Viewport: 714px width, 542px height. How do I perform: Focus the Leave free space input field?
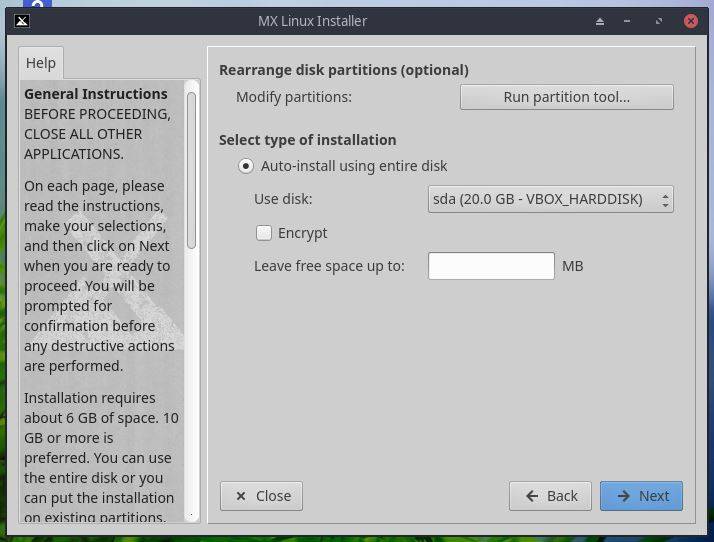pyautogui.click(x=491, y=266)
